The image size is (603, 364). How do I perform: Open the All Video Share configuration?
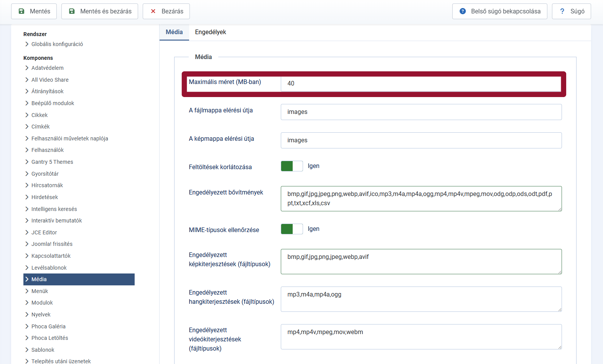[x=50, y=80]
